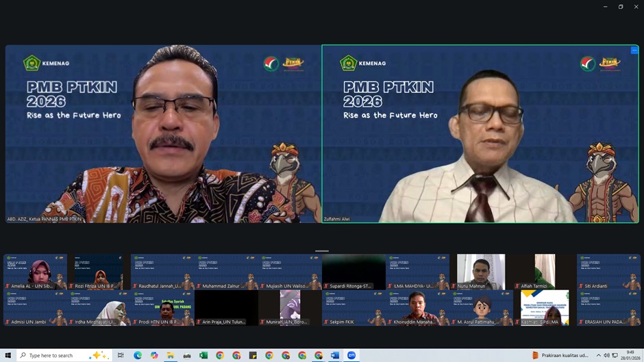Select Nunu Mahnun's video thumbnail
Image resolution: width=644 pixels, height=362 pixels.
[x=481, y=272]
